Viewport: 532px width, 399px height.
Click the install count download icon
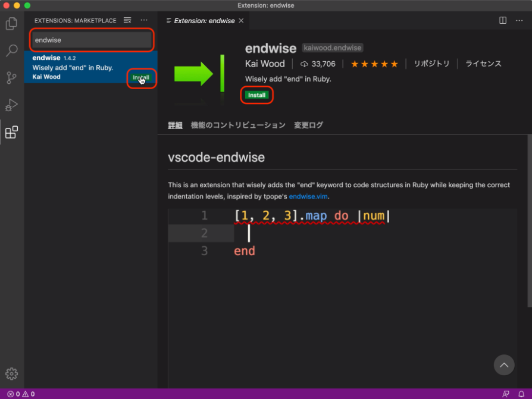[x=304, y=64]
